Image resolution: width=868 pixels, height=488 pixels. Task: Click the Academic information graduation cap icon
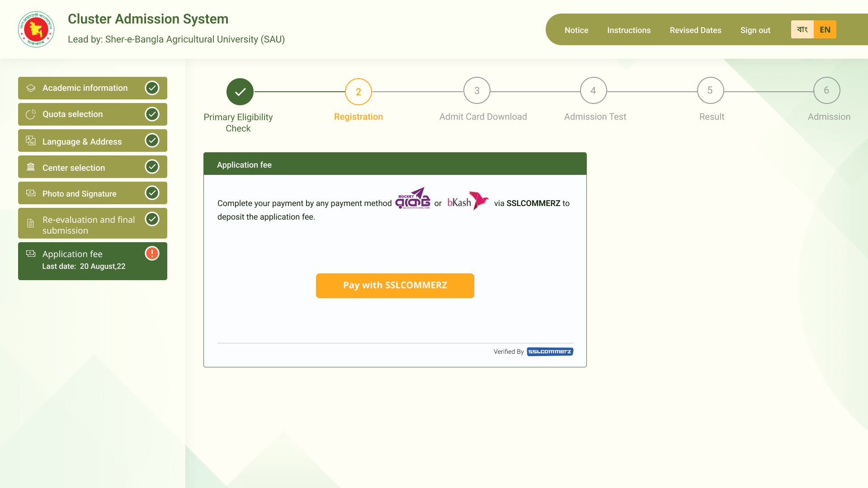31,88
